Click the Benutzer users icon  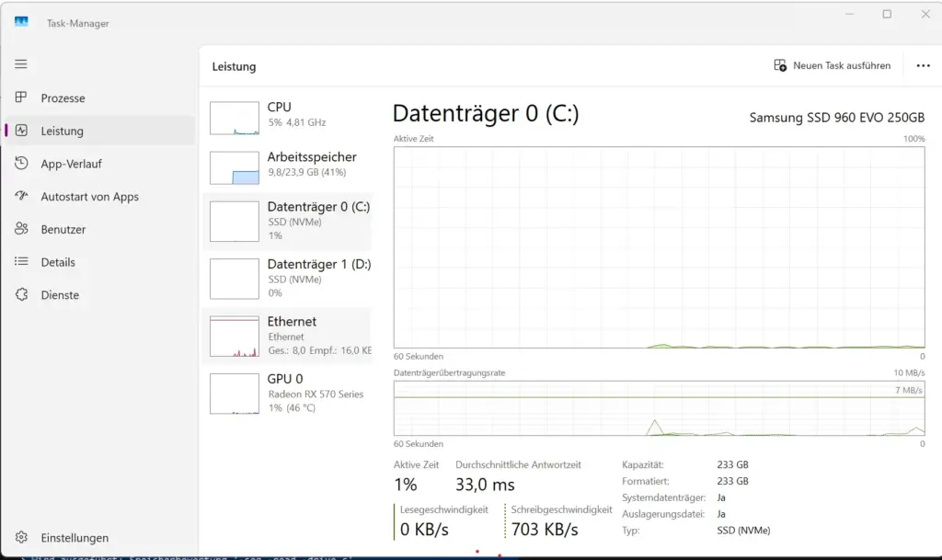coord(21,229)
